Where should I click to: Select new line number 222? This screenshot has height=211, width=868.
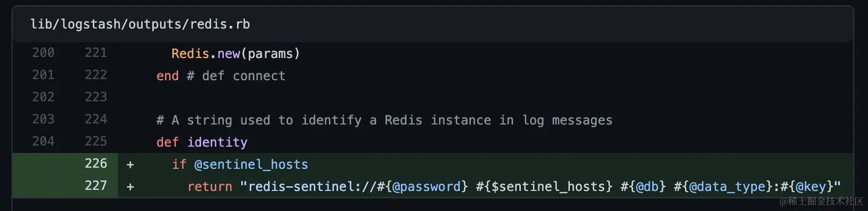coord(96,75)
